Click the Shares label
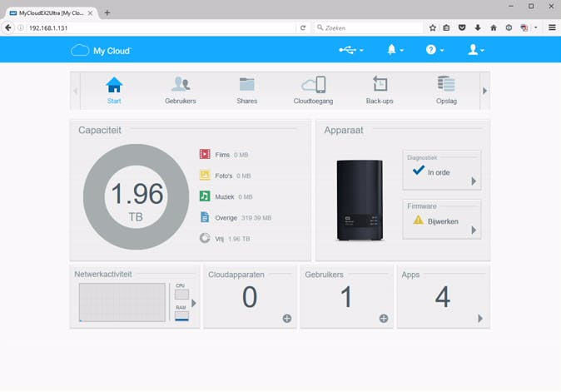This screenshot has width=561, height=392. click(247, 101)
